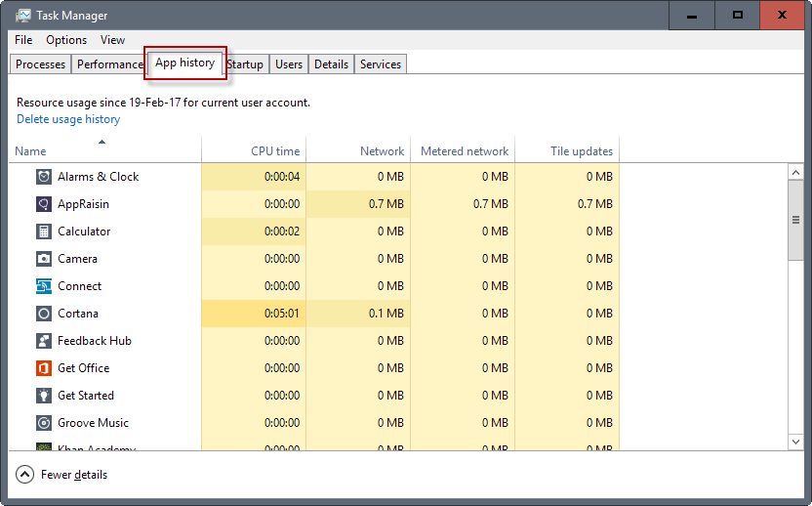
Task: Switch to the Startup tab
Action: 246,64
